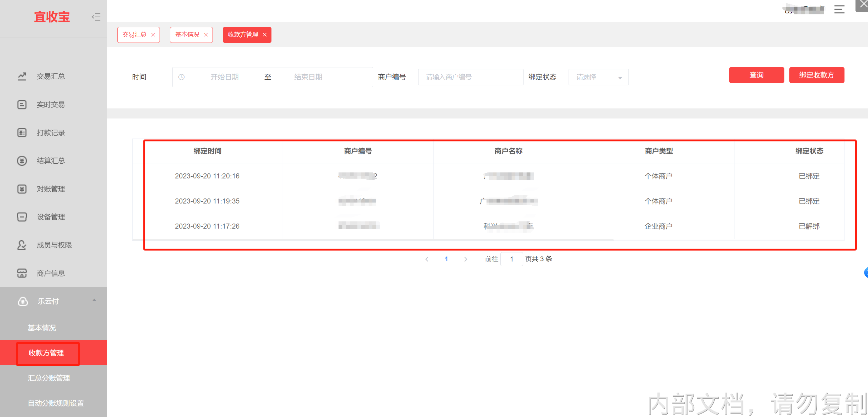The height and width of the screenshot is (417, 868).
Task: Click the table's horizontal scrollbar
Action: (x=373, y=240)
